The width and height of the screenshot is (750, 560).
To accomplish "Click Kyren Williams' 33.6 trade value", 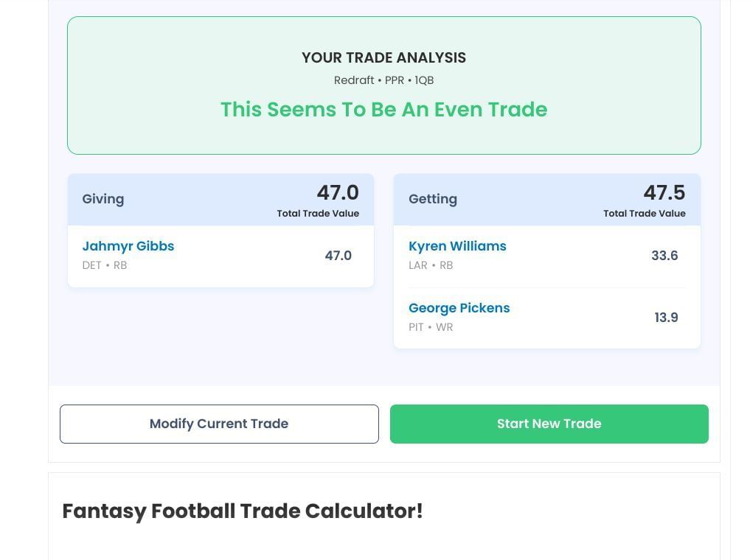I will (664, 256).
